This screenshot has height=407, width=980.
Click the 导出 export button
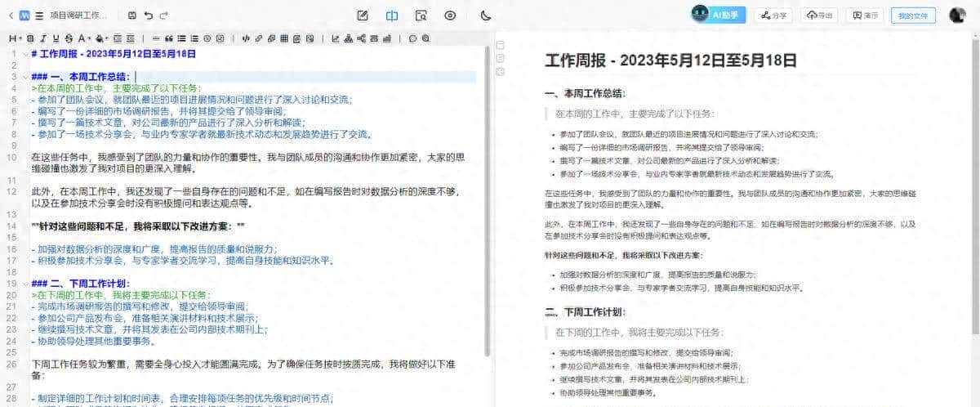point(820,16)
